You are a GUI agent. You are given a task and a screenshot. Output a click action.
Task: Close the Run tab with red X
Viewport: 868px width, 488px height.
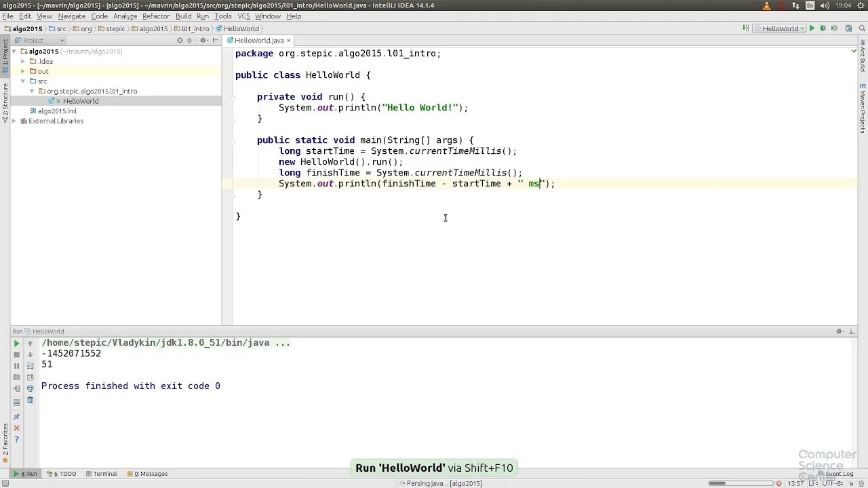click(x=17, y=428)
